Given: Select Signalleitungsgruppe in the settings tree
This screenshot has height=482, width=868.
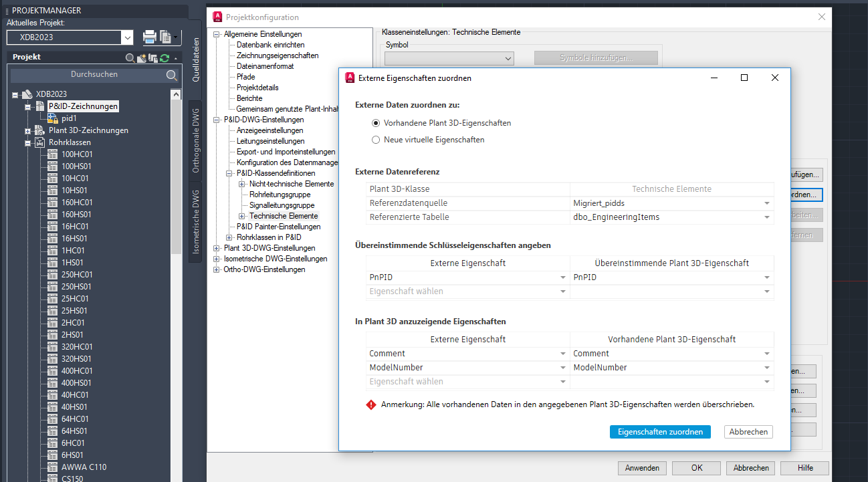Looking at the screenshot, I should coord(282,205).
